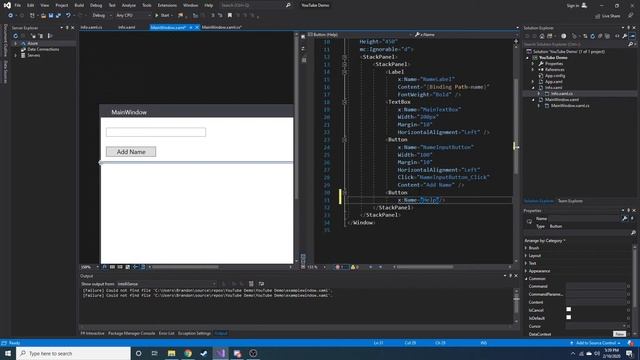
Task: Click the text box in the MainWindow designer
Action: click(x=156, y=132)
